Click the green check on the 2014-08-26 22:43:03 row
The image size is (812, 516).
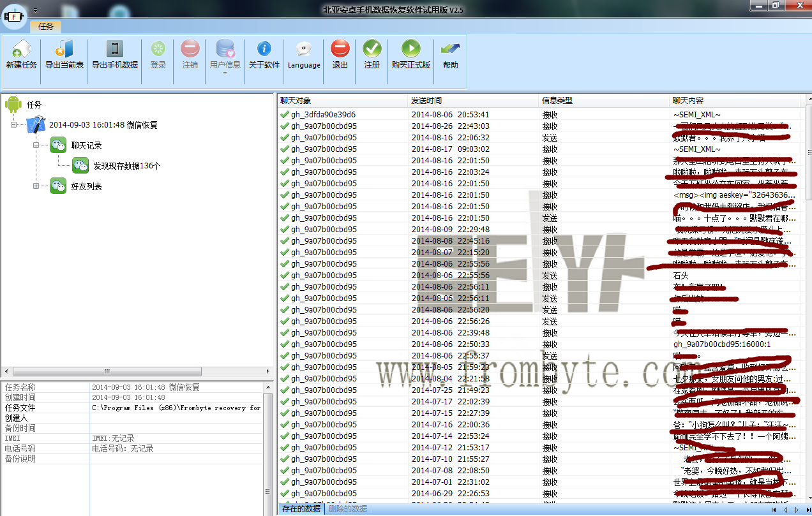click(284, 126)
